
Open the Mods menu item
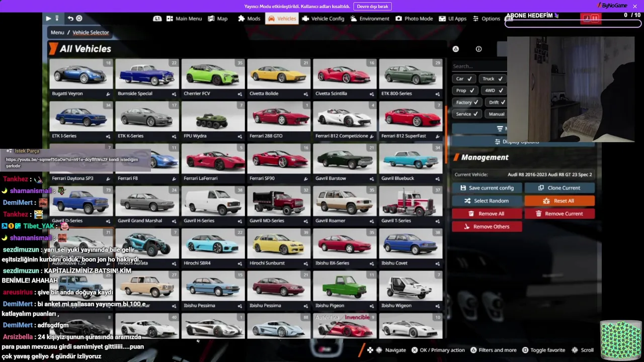(x=249, y=19)
